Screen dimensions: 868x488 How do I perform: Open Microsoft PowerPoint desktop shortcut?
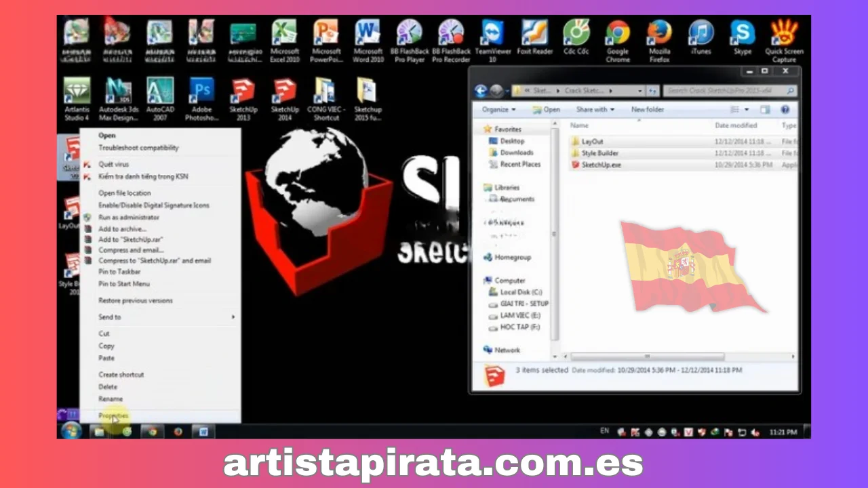click(326, 41)
